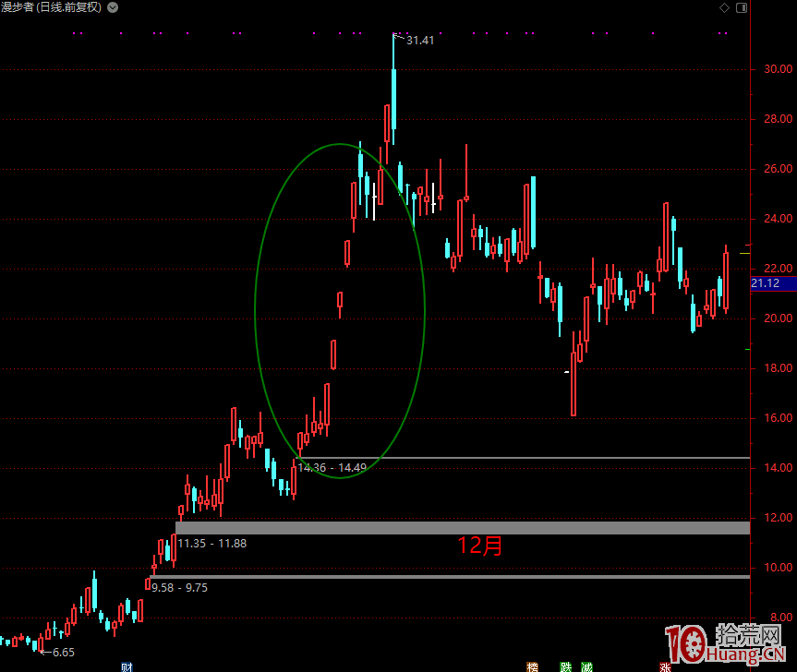The height and width of the screenshot is (672, 797).
Task: Click the 跌 event marker on timeline
Action: point(566,666)
